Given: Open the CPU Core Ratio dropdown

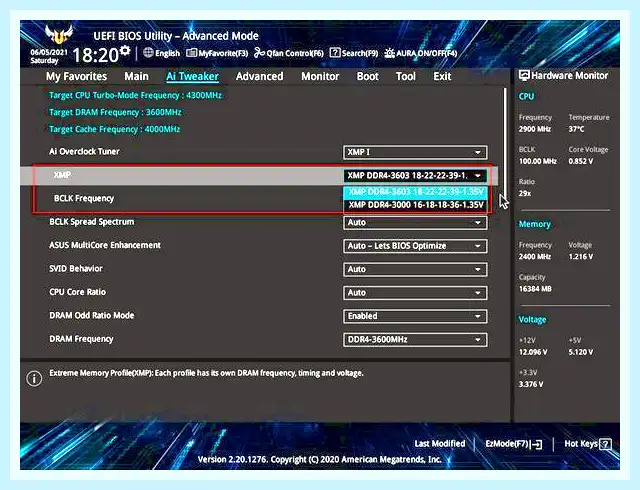Looking at the screenshot, I should coord(415,293).
